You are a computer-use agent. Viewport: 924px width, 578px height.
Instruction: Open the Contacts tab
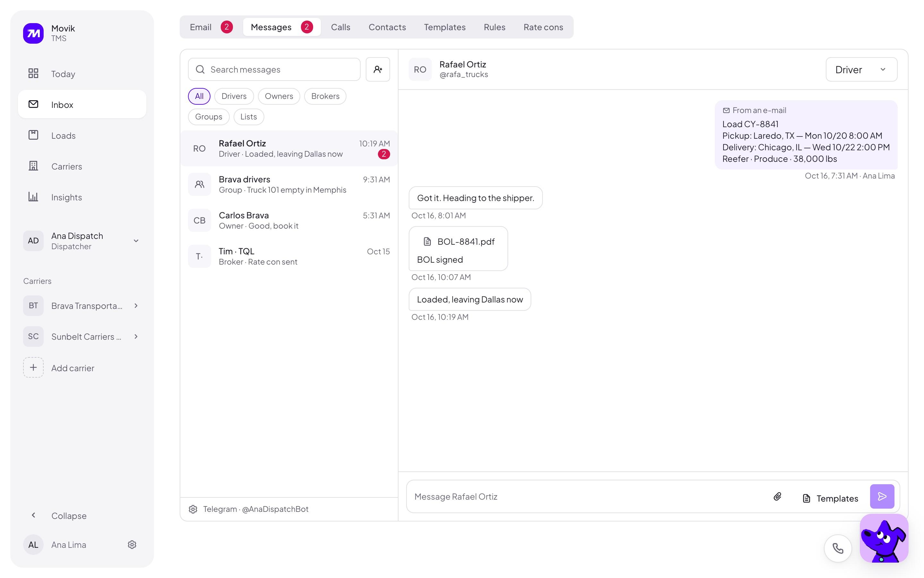(x=387, y=27)
